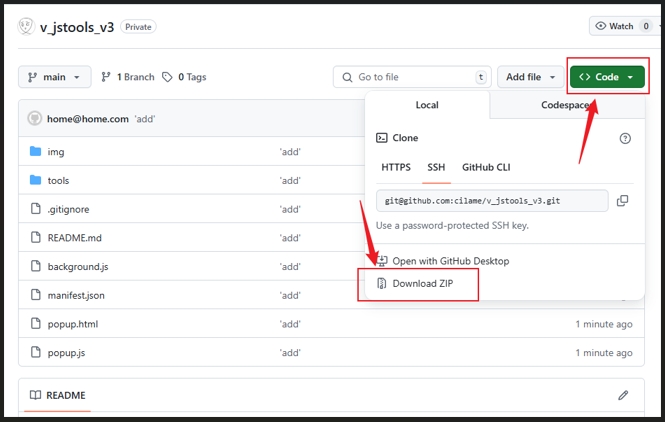Image resolution: width=665 pixels, height=422 pixels.
Task: Click the popup.html file icon
Action: [36, 323]
